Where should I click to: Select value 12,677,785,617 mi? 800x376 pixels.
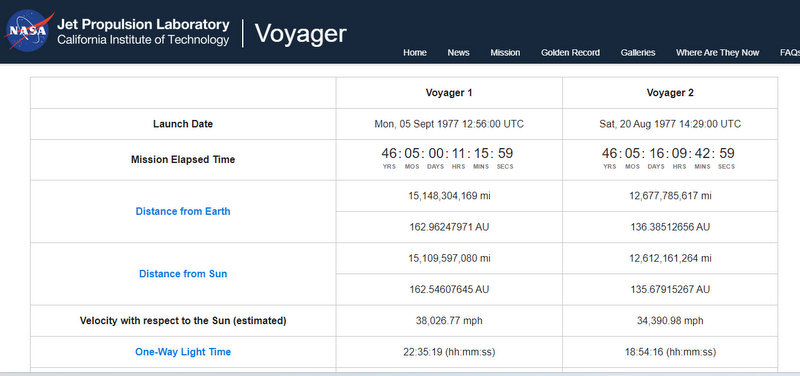(x=670, y=196)
